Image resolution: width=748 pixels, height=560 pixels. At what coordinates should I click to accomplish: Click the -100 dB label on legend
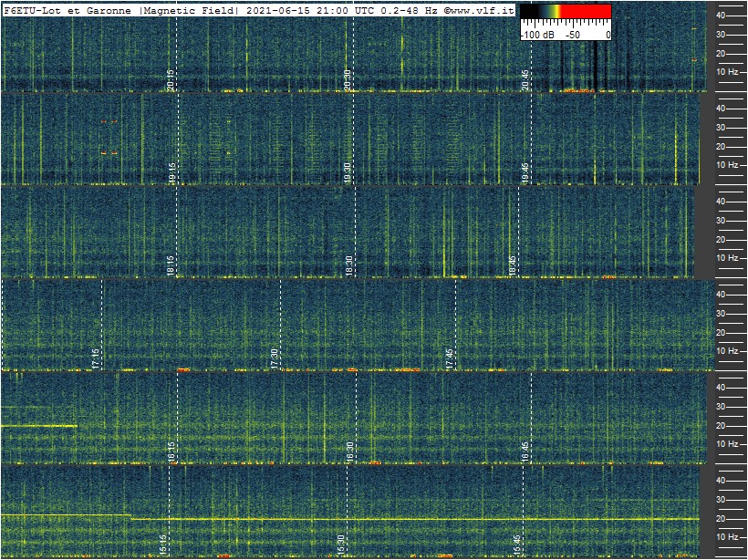pyautogui.click(x=537, y=35)
